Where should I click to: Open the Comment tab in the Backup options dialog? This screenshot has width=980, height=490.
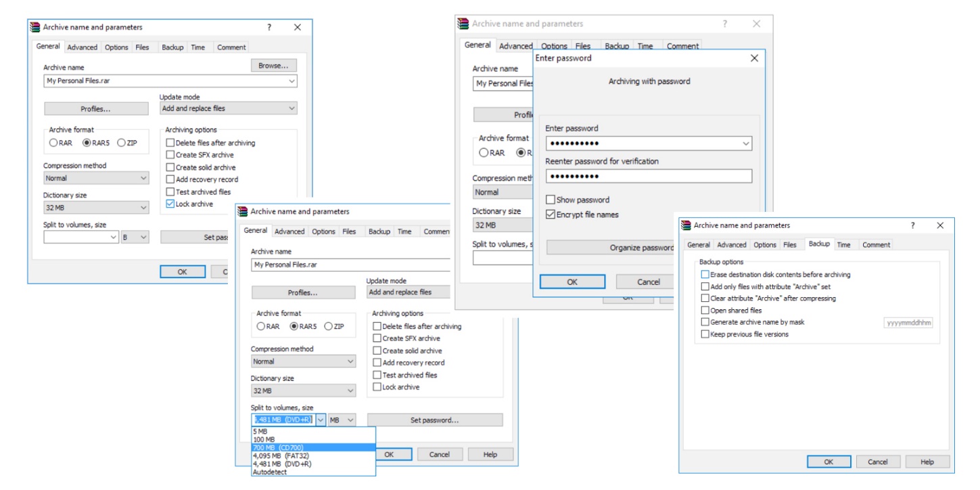(x=876, y=244)
